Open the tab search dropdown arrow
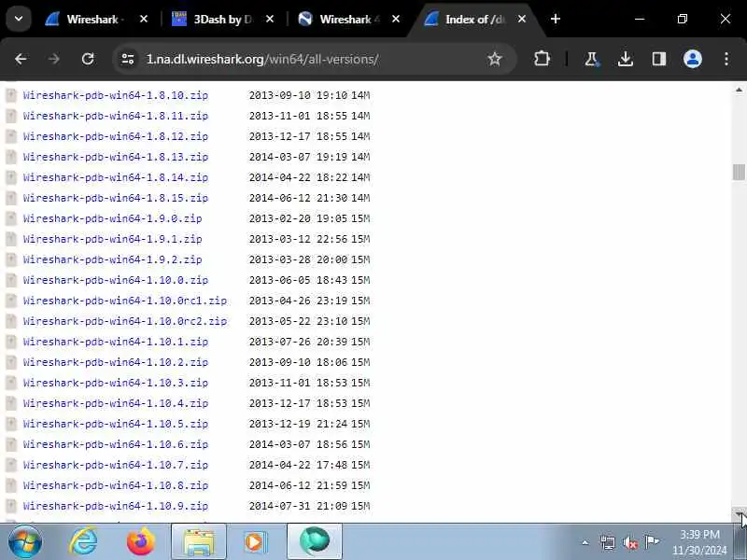 (19, 19)
